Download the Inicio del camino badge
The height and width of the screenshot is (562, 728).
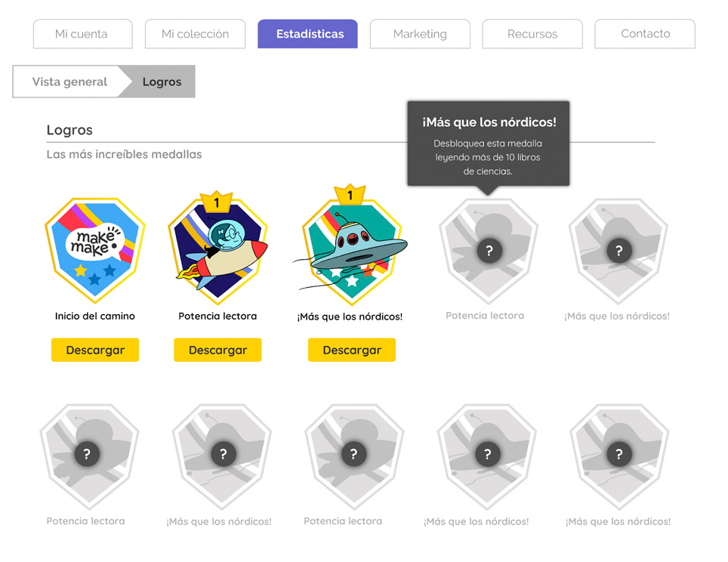coord(95,350)
